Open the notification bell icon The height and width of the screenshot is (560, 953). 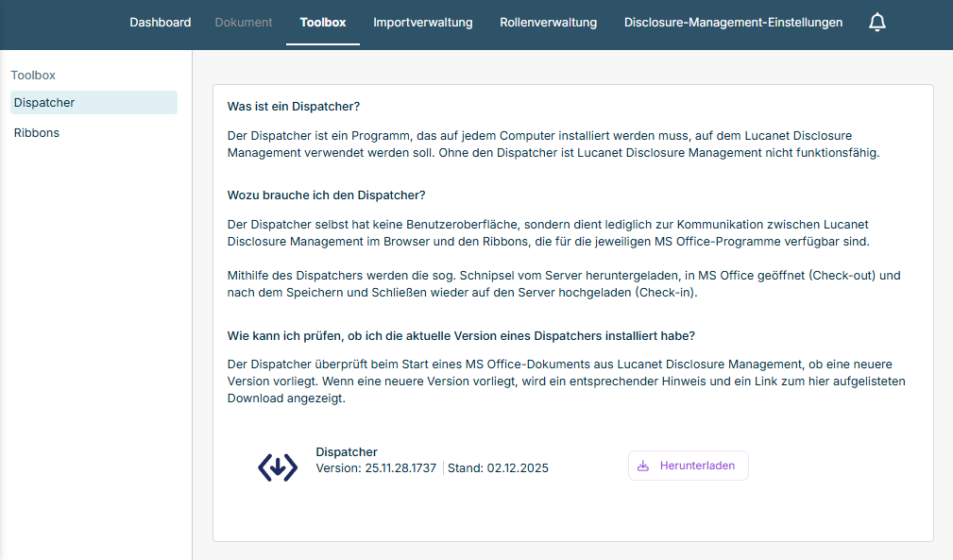coord(876,21)
